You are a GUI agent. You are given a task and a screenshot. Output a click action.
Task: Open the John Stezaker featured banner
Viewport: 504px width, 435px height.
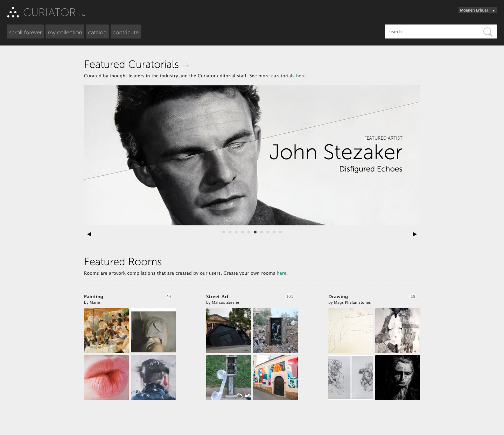coord(252,155)
